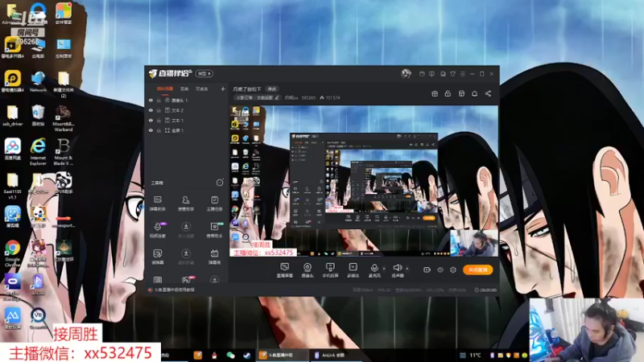Open the hamburger menu in the title bar
The image size is (644, 362).
point(462,74)
